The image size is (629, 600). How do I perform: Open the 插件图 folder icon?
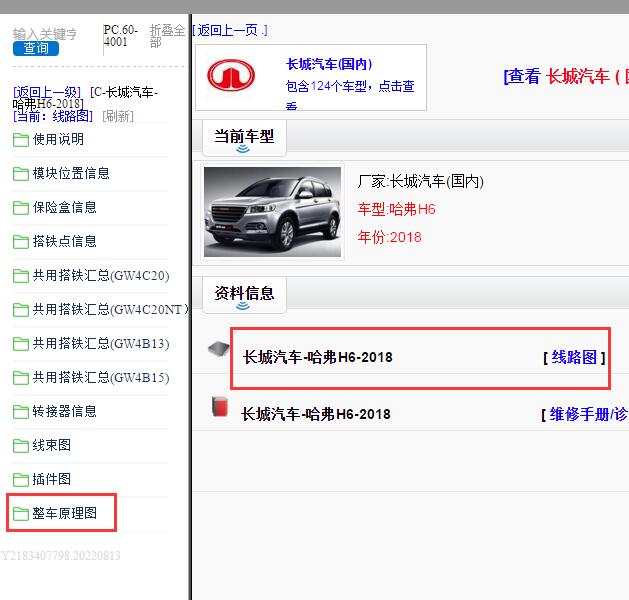pyautogui.click(x=20, y=479)
